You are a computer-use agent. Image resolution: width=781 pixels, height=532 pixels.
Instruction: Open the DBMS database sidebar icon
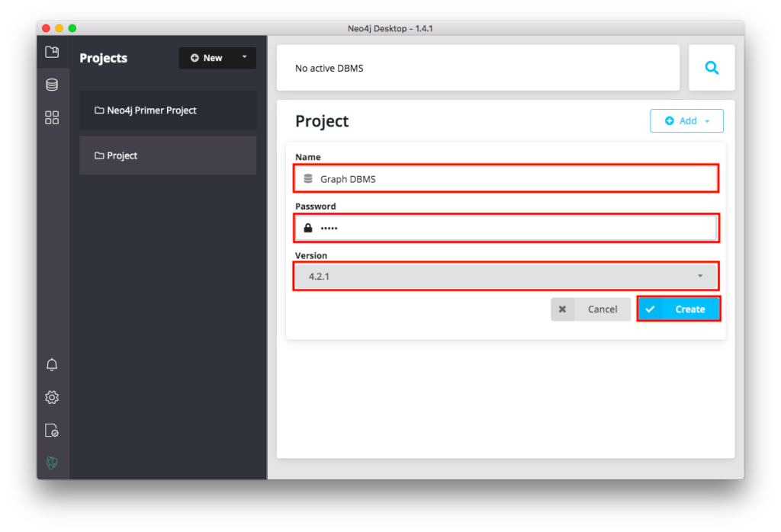(52, 85)
